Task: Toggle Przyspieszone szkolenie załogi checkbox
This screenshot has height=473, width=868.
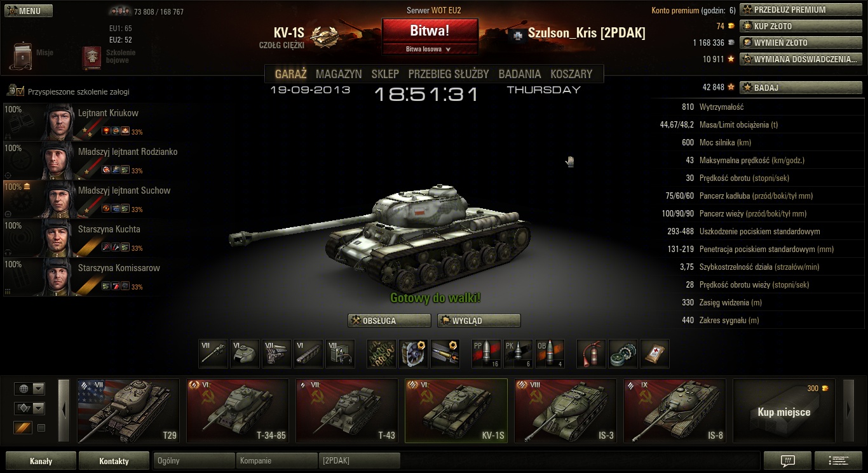Action: (20, 91)
